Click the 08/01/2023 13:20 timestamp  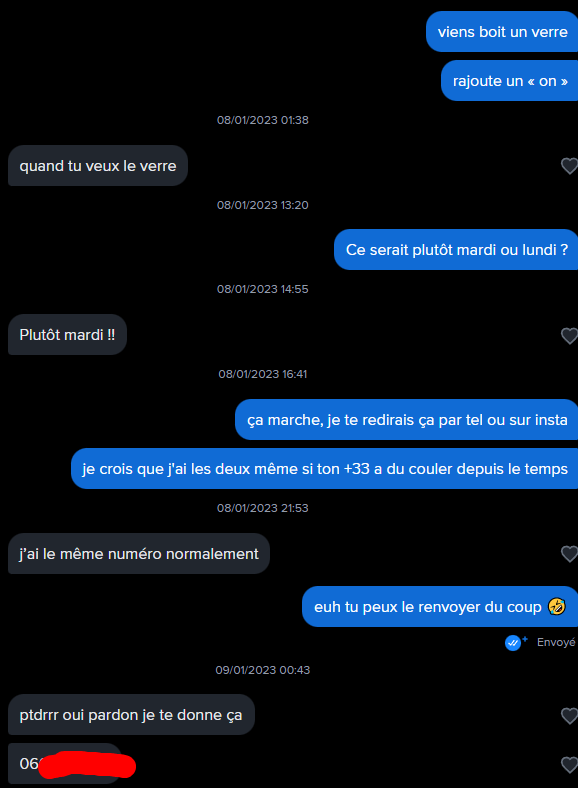pos(263,205)
